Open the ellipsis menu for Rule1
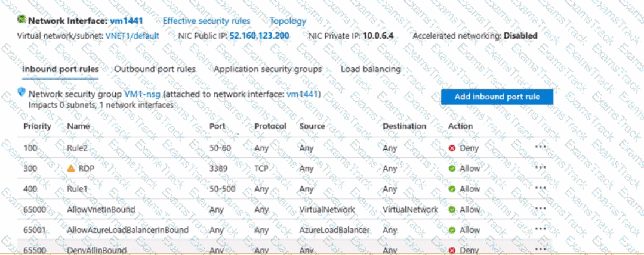 pyautogui.click(x=541, y=188)
